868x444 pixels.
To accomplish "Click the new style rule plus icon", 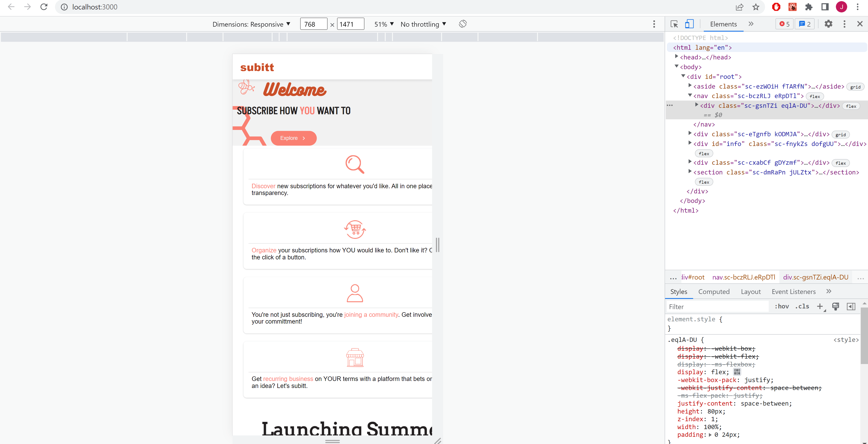I will pyautogui.click(x=820, y=307).
